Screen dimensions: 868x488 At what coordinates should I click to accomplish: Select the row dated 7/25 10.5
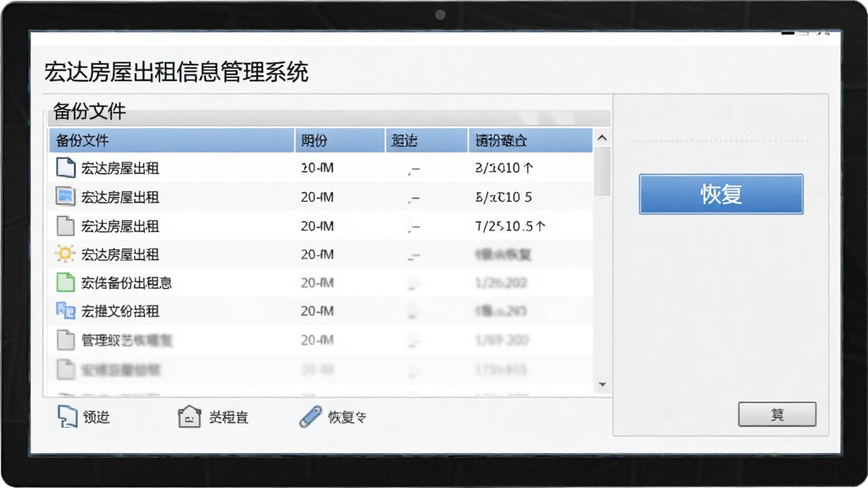[x=321, y=225]
